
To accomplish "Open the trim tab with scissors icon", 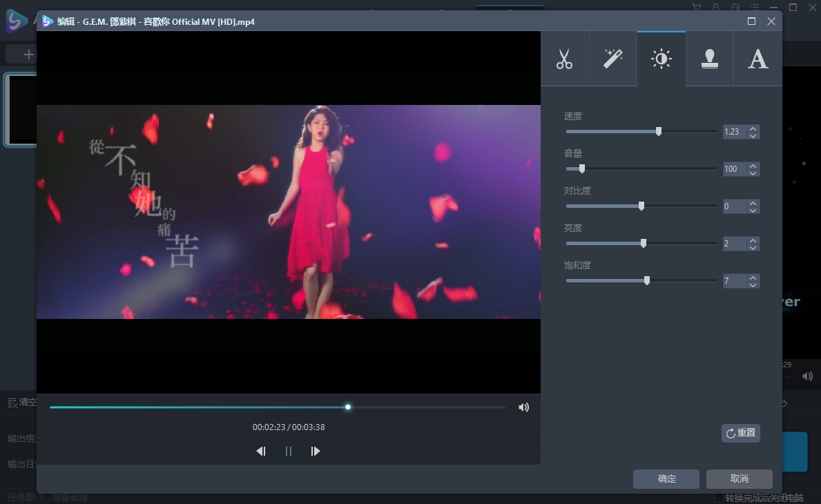I will [565, 59].
